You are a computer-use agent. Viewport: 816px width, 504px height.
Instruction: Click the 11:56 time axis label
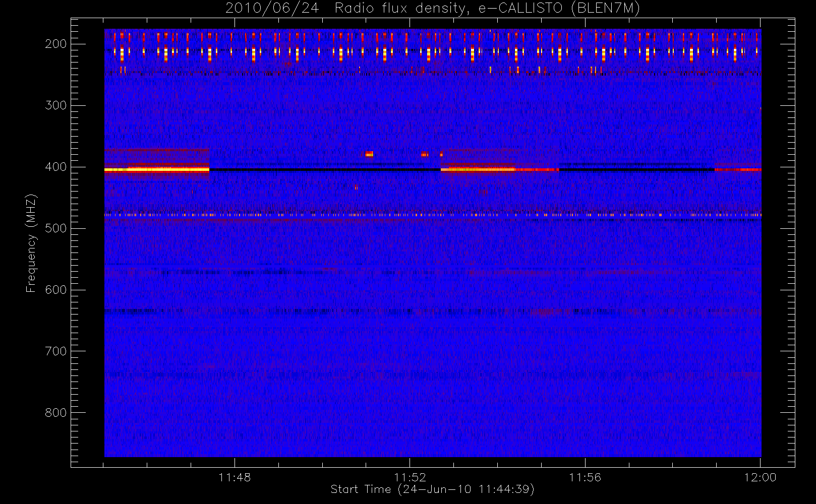[x=585, y=477]
